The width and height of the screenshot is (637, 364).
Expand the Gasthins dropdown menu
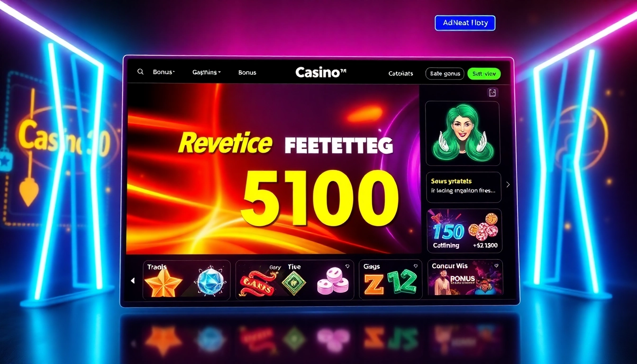click(x=207, y=73)
